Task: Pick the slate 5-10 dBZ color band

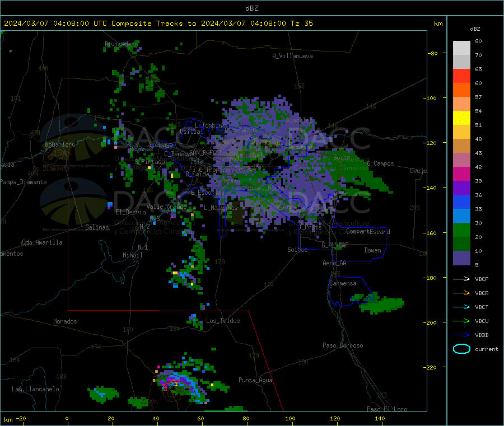Action: tap(461, 258)
